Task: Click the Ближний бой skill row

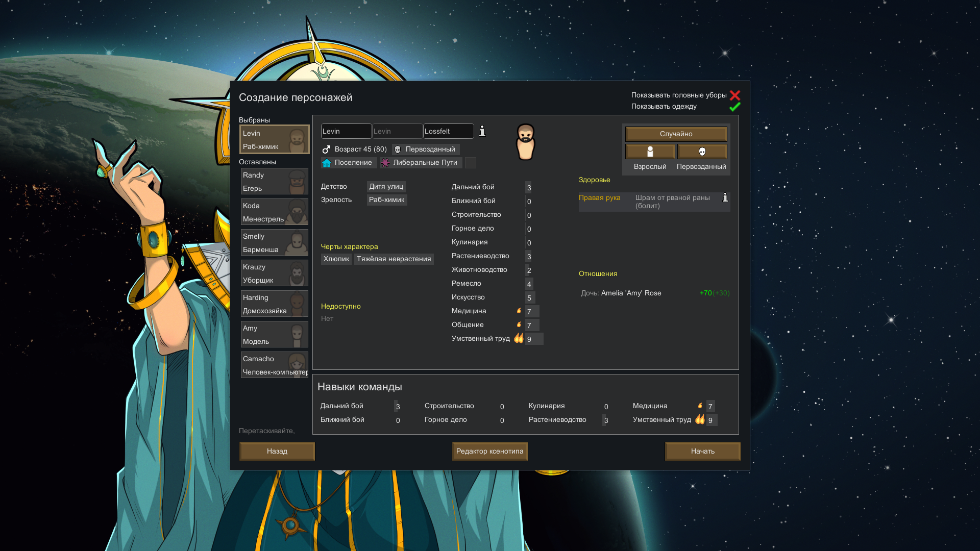Action: pos(492,201)
